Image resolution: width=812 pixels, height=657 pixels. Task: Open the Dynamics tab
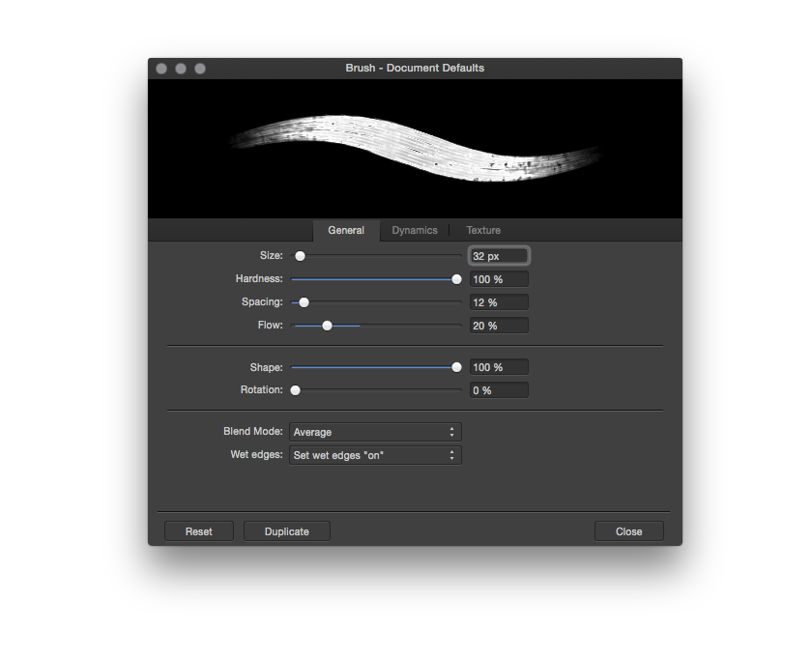[415, 230]
